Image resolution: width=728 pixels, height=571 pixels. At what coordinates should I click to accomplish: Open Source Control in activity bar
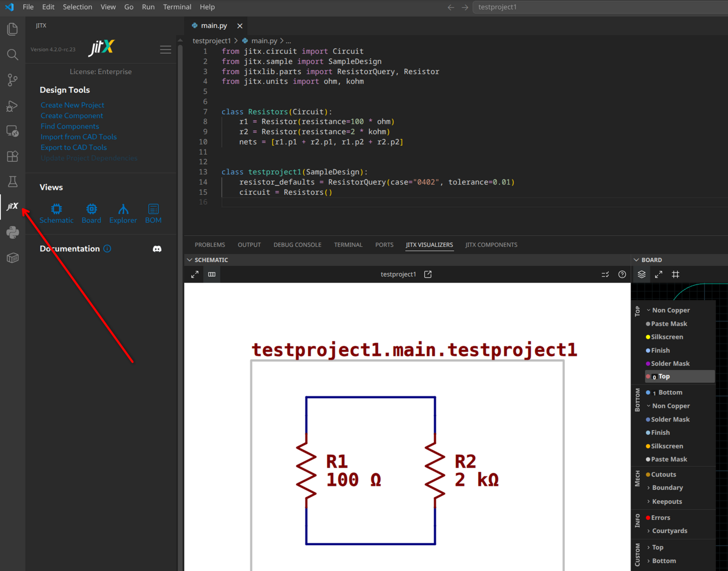coord(13,80)
